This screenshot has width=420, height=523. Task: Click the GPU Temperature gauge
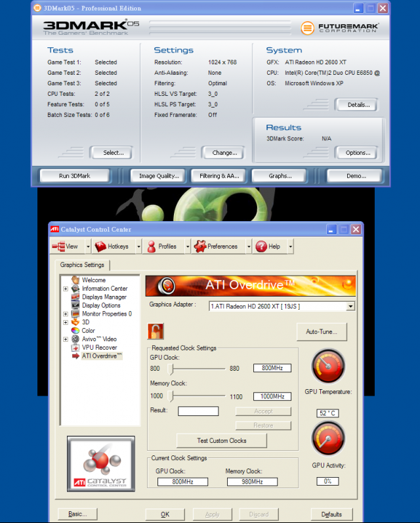pos(328,366)
